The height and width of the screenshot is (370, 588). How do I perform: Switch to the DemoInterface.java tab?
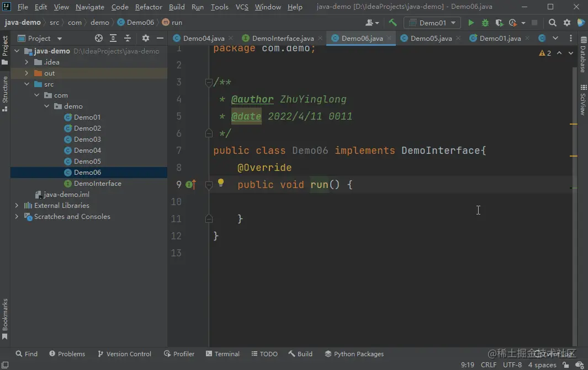tap(283, 39)
